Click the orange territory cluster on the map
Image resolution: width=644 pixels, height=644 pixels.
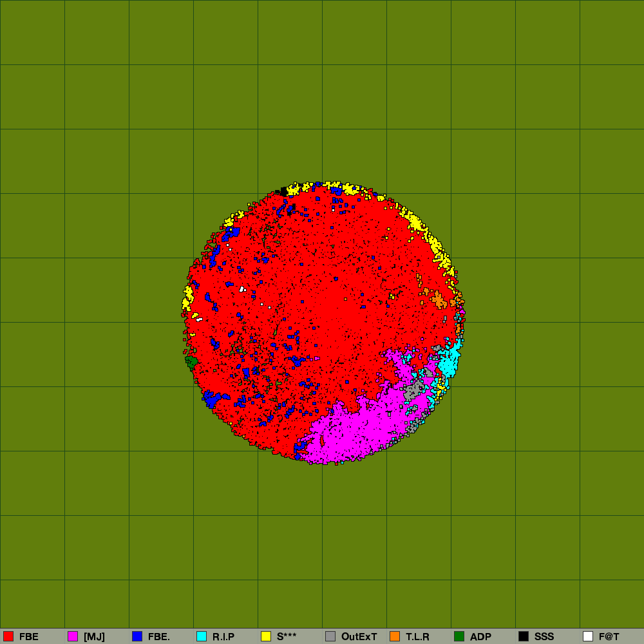[439, 300]
